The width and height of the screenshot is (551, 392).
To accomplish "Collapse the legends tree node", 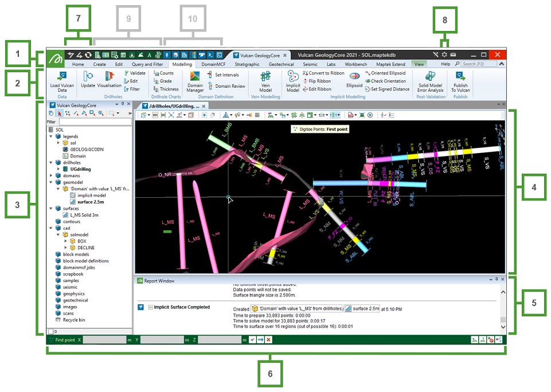I will 51,136.
